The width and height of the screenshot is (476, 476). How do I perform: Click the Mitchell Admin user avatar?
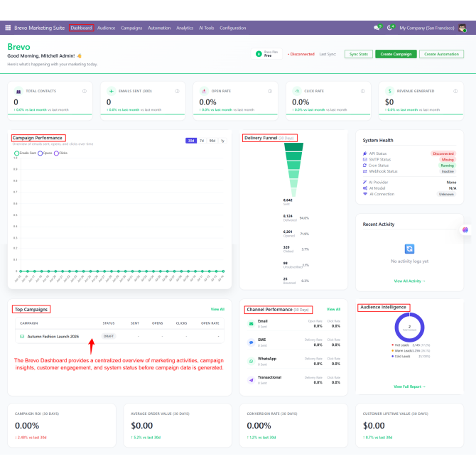click(x=463, y=28)
